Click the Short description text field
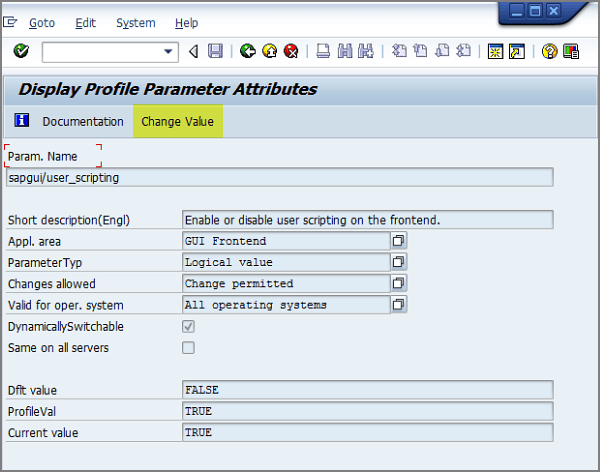This screenshot has height=472, width=600. 368,220
